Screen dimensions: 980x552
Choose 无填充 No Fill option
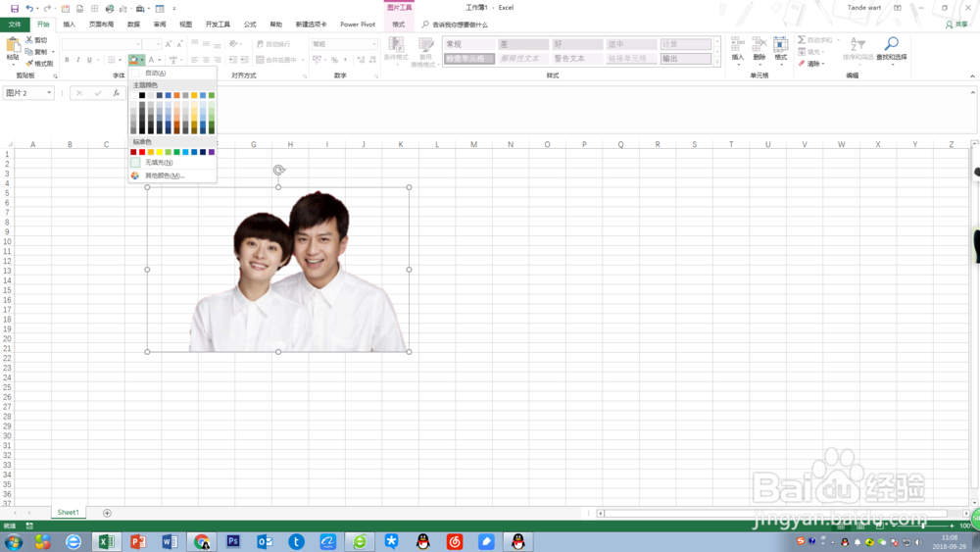pos(172,163)
